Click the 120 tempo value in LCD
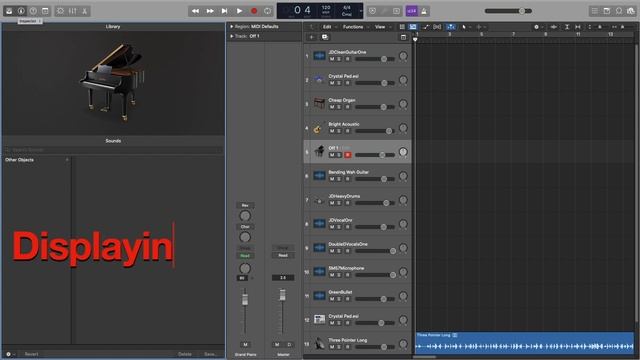This screenshot has width=640, height=360. pos(326,8)
